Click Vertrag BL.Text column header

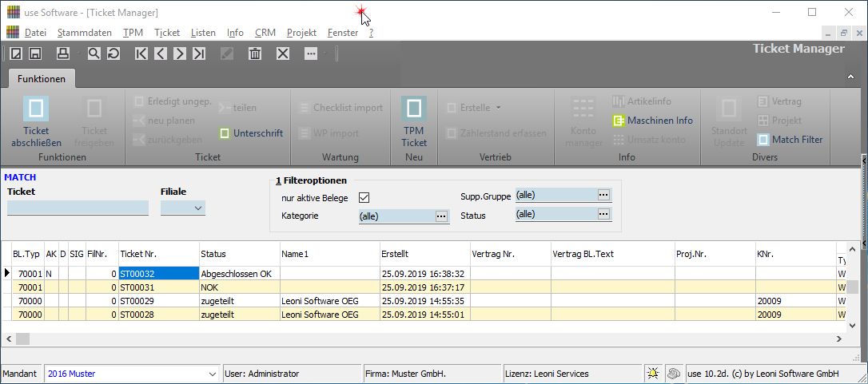(613, 254)
